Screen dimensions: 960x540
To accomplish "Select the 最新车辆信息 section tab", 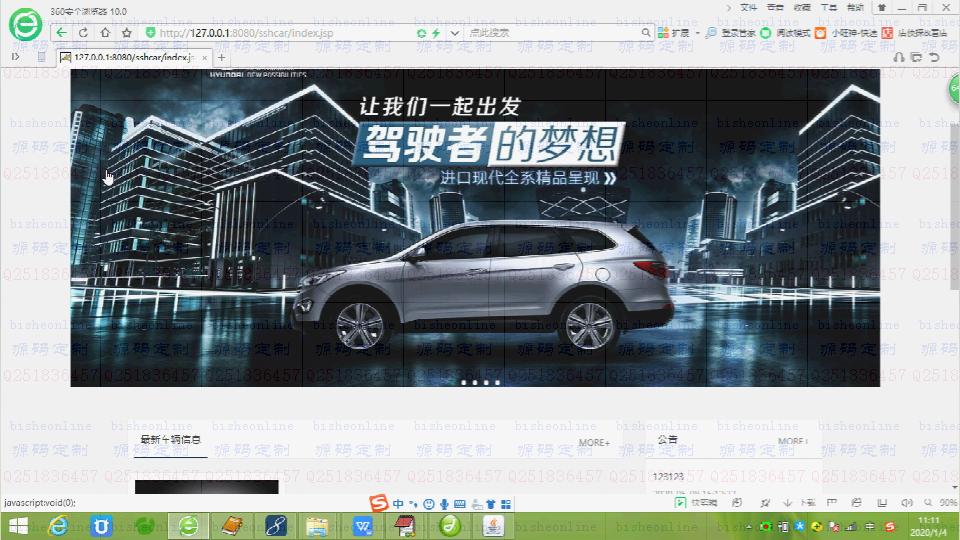I will (x=170, y=440).
